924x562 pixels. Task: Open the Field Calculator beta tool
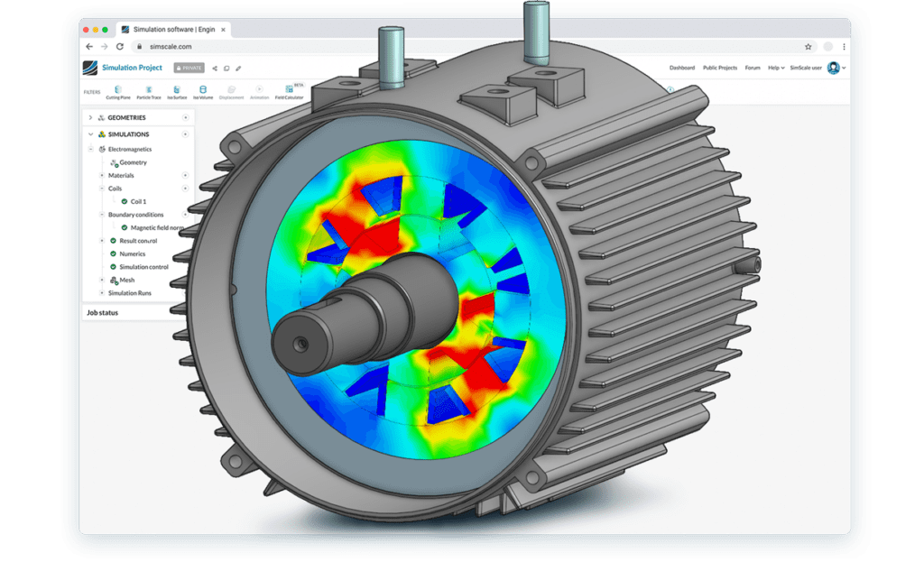pos(289,89)
